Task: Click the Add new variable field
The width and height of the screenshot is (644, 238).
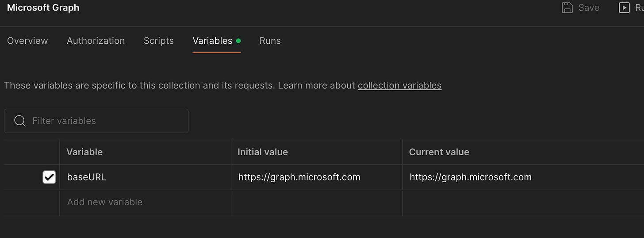Action: coord(145,203)
